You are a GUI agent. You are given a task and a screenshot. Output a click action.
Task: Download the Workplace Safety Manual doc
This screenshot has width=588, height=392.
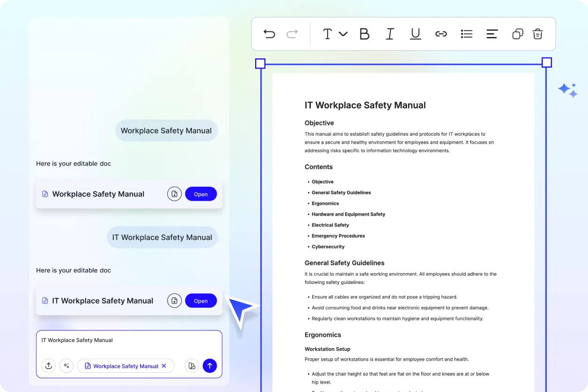pos(174,194)
